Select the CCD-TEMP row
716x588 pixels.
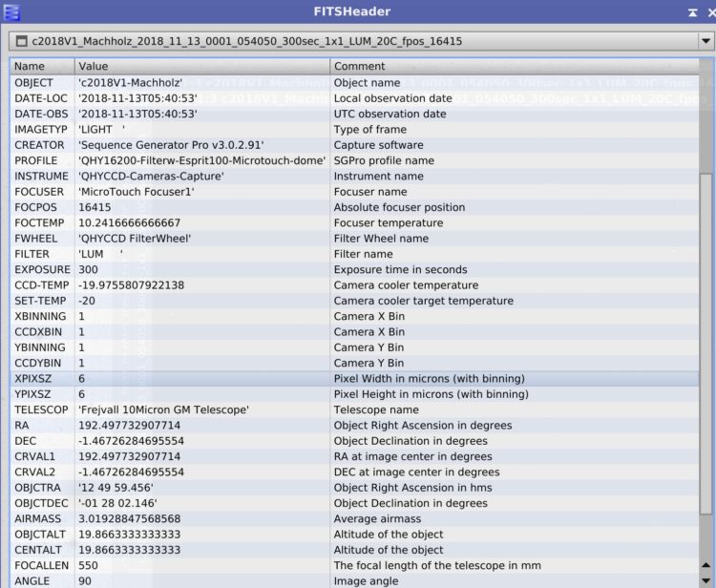pyautogui.click(x=354, y=284)
